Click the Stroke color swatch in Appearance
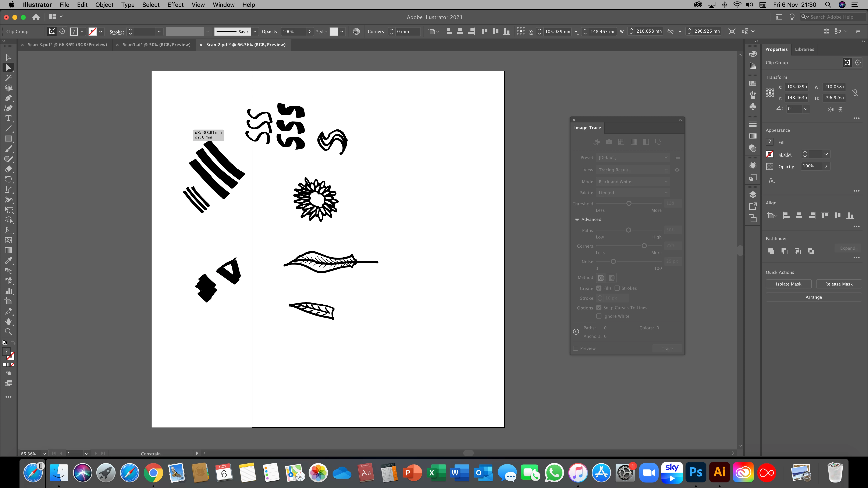 (x=770, y=154)
